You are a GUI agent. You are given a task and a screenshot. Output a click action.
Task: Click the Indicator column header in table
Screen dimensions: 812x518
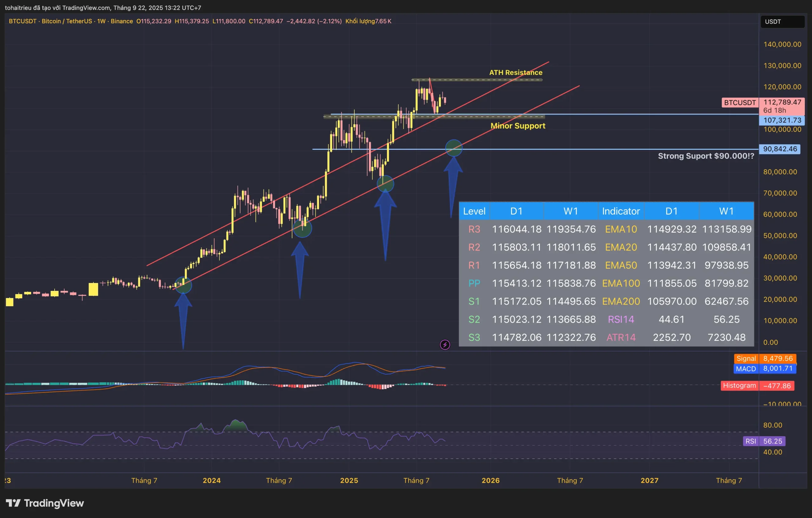point(621,211)
